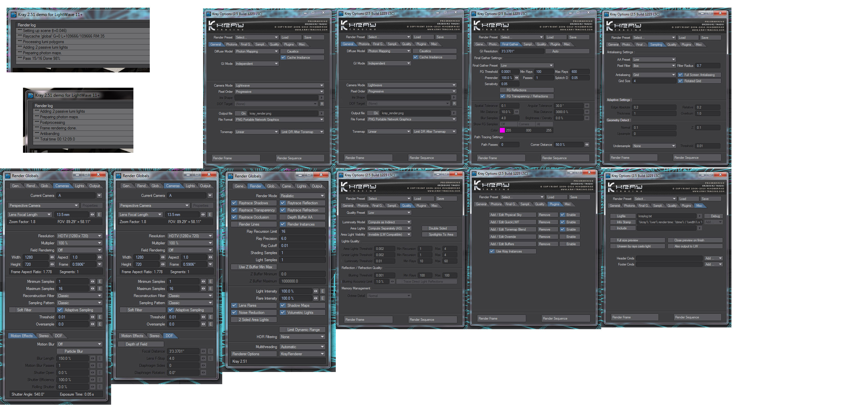Image resolution: width=868 pixels, height=412 pixels.
Task: Click the magenta FG samples color swatch
Action: [502, 130]
